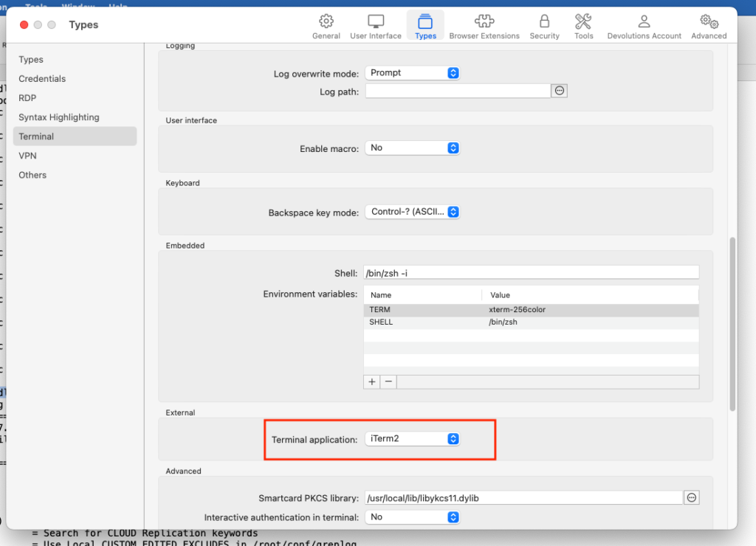Open the General preferences icon

(326, 21)
